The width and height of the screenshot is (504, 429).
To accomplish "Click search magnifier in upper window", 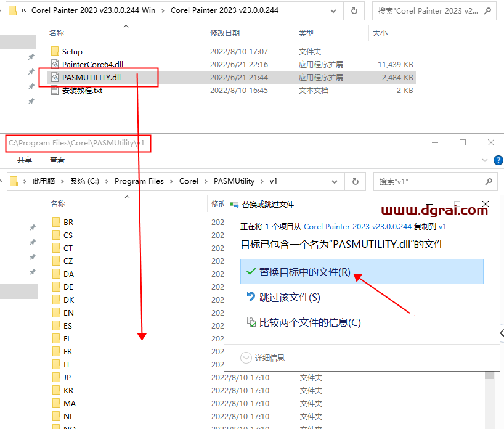I will pos(487,11).
